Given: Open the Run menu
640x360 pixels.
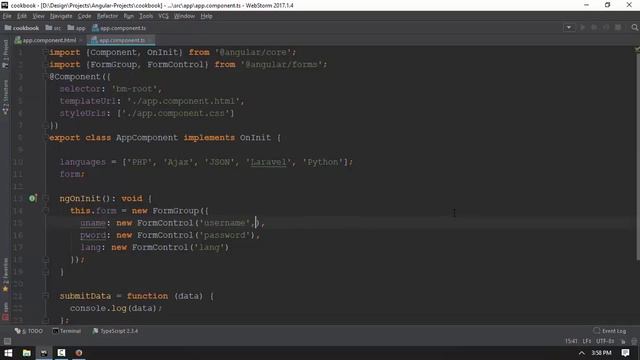Looking at the screenshot, I should coord(129,16).
